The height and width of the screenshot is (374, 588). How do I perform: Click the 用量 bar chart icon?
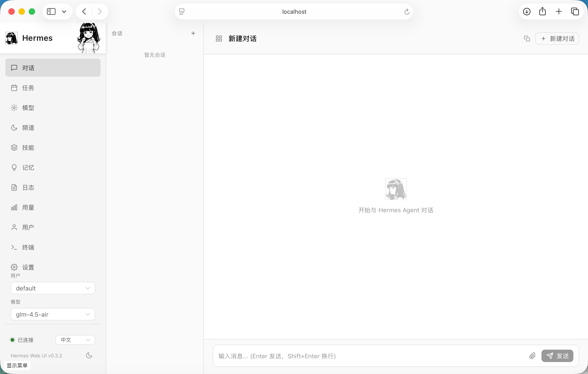[14, 208]
